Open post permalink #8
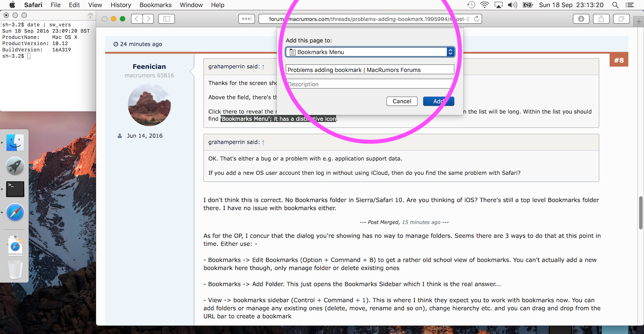Image resolution: width=644 pixels, height=334 pixels. point(619,60)
